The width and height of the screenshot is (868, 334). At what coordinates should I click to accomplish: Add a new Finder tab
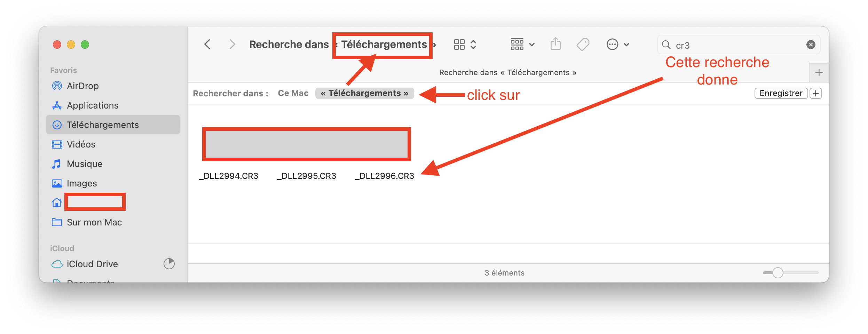pyautogui.click(x=819, y=73)
